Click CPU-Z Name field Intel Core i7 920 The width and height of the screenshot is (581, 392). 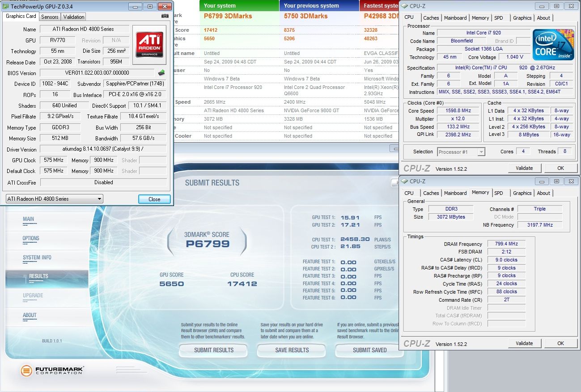483,33
